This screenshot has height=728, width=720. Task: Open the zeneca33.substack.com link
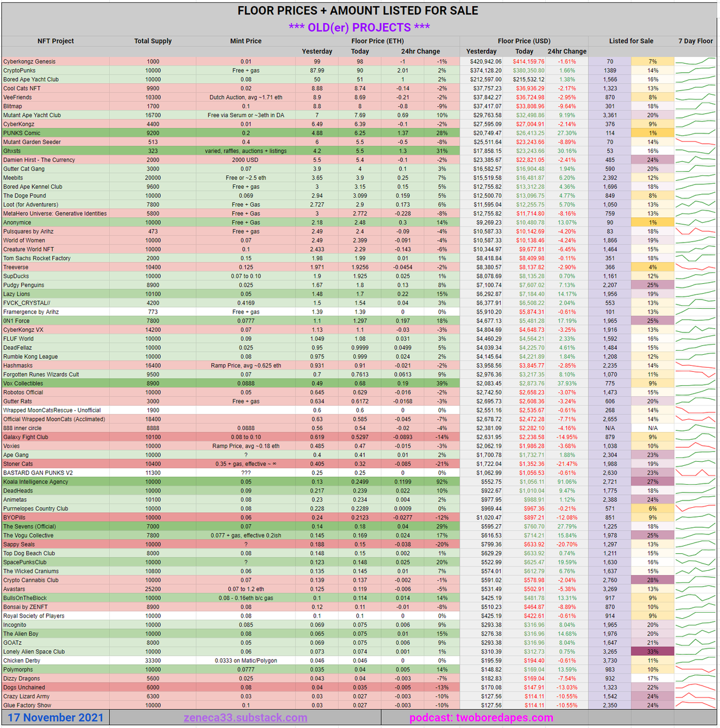click(245, 718)
